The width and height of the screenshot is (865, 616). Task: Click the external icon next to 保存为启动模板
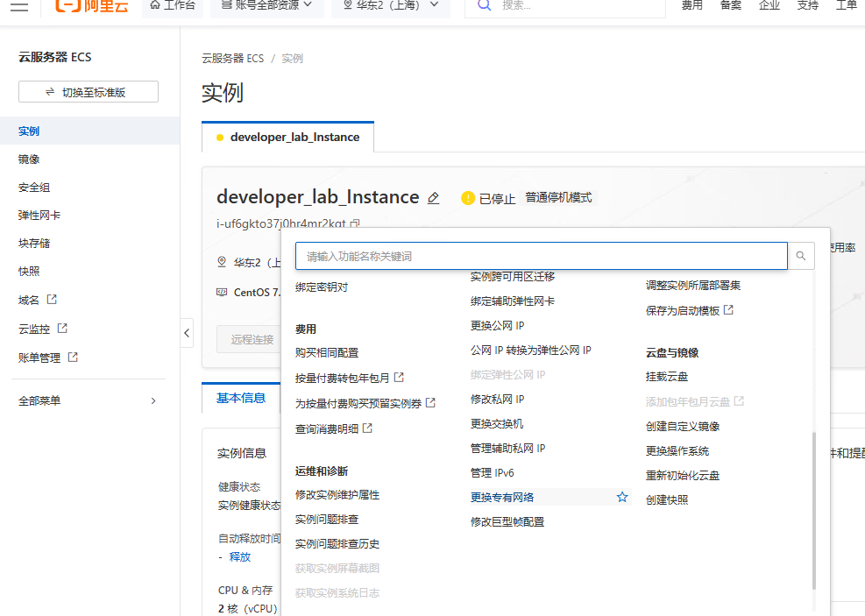[728, 310]
